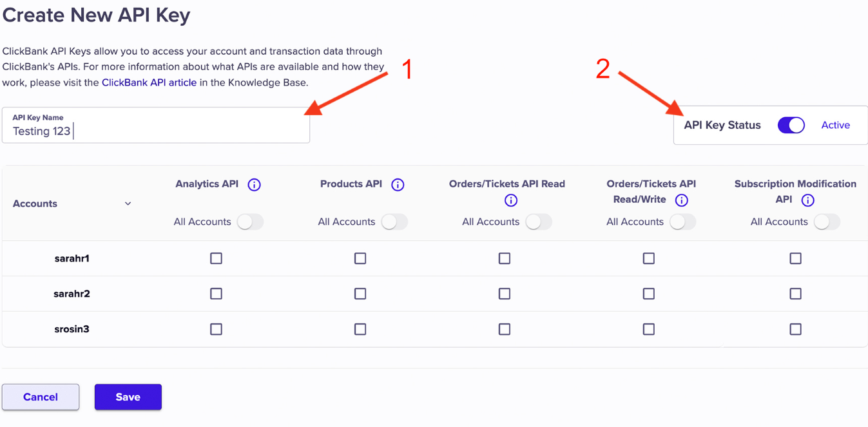The image size is (868, 427).
Task: Focus the API Key Name field
Action: tap(156, 125)
